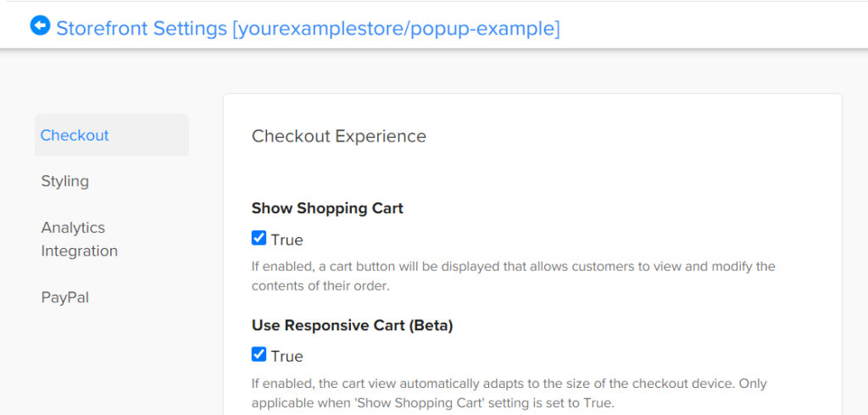Click the True label under Show Shopping Cart
The image size is (868, 415).
pyautogui.click(x=287, y=241)
